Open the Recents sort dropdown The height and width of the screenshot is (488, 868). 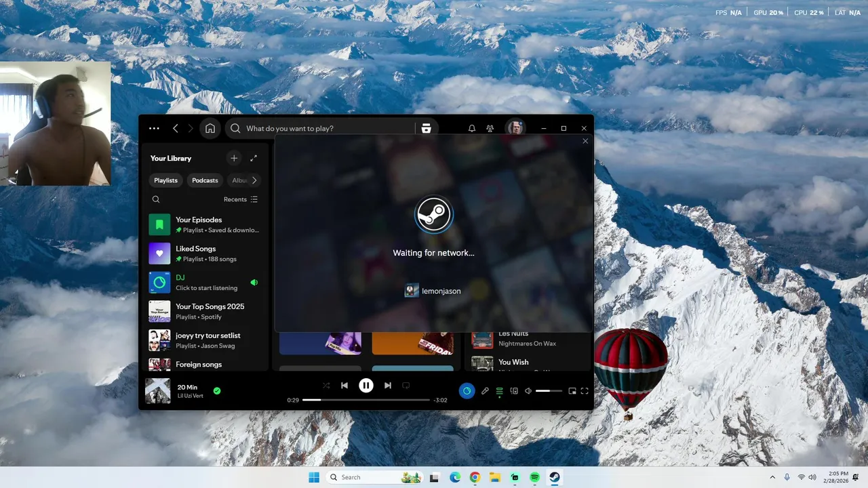point(241,199)
